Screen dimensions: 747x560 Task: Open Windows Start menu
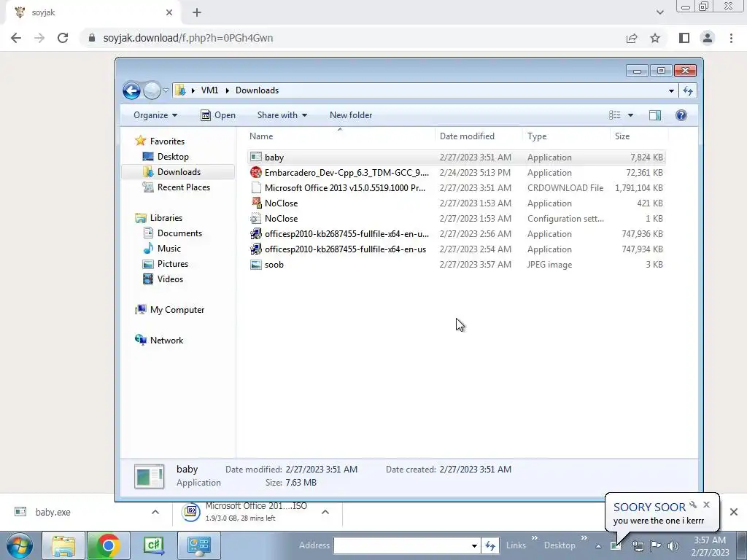coord(20,545)
